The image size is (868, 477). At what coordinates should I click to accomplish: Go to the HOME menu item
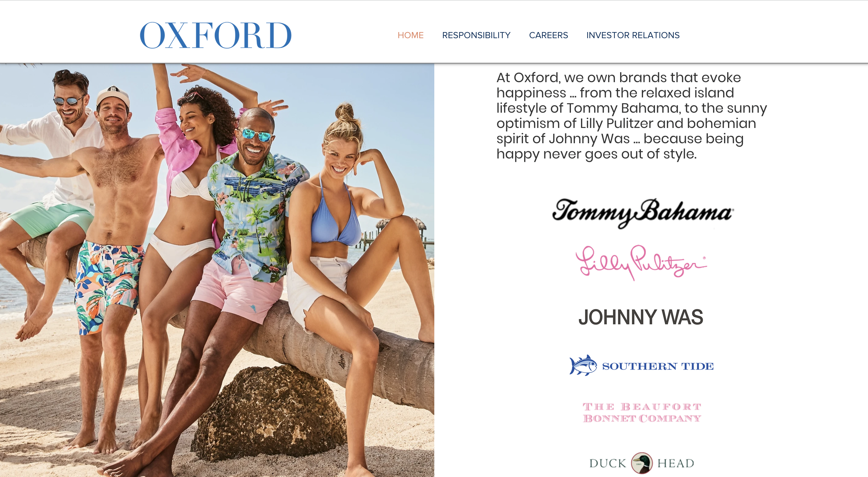pos(410,35)
